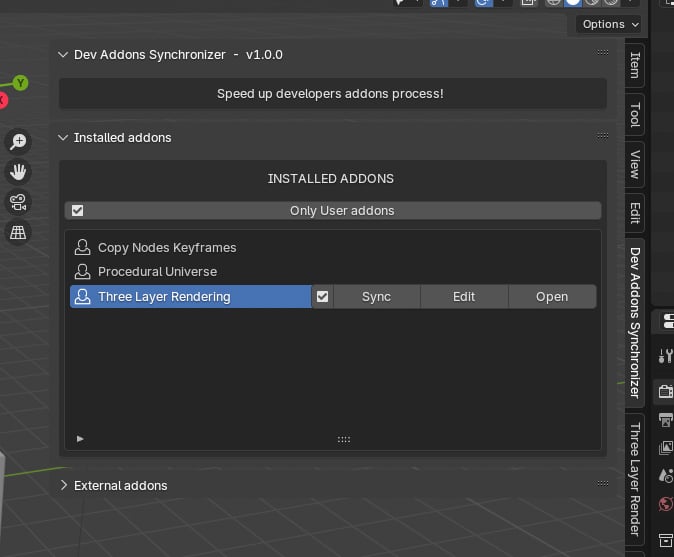
Task: Select Procedural Universe in the addons list
Action: [x=157, y=272]
